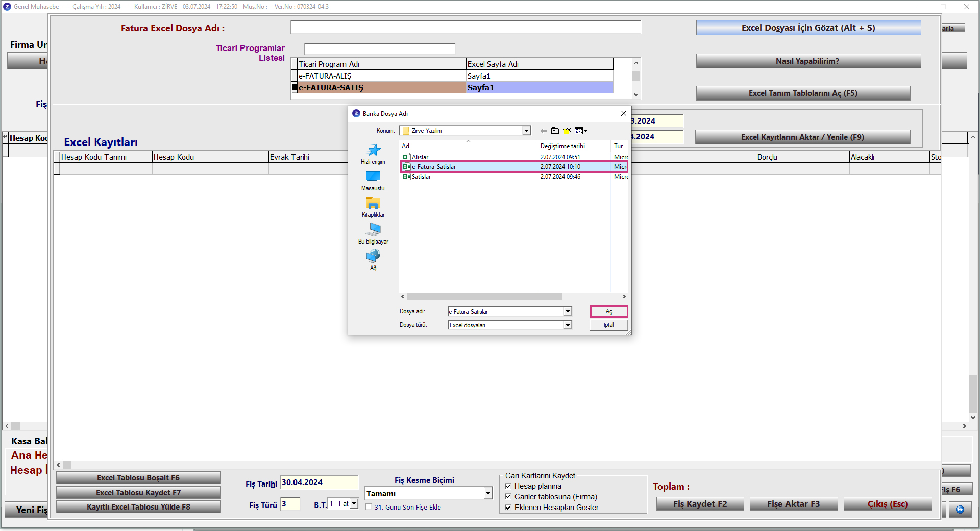This screenshot has width=980, height=531.
Task: Uncheck Hesap planına checkbox
Action: (508, 486)
